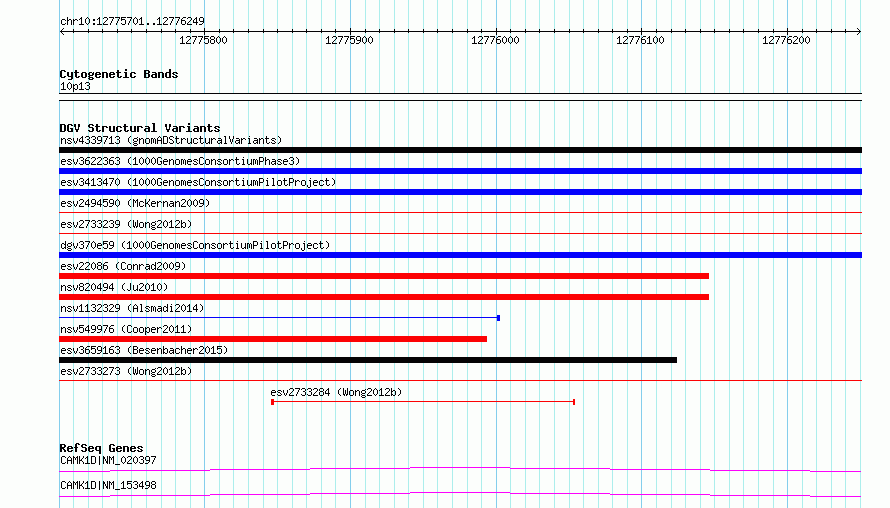Open esv3659163 Besenbacher2015 variant label
890x508 pixels.
(144, 350)
